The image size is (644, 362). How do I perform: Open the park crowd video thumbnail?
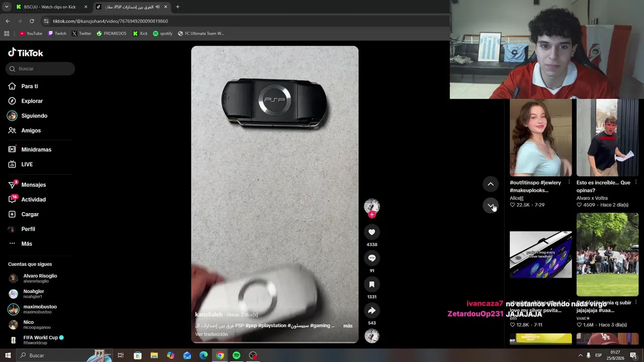[x=607, y=254]
